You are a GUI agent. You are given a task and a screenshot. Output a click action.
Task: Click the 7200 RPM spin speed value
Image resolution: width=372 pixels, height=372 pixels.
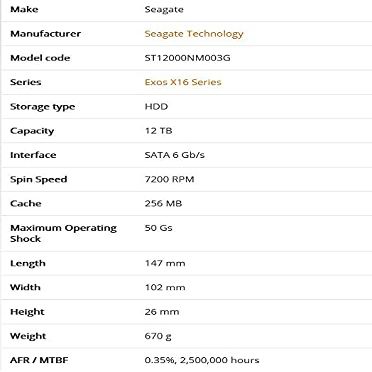[x=169, y=179]
